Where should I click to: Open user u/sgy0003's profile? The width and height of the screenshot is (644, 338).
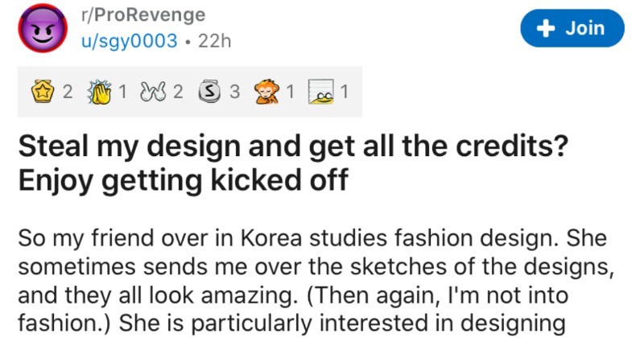(130, 41)
